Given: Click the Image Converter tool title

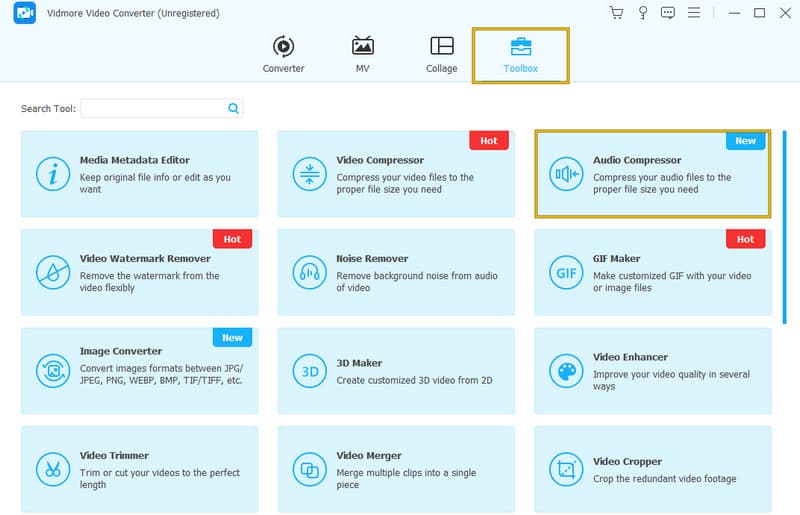Looking at the screenshot, I should [121, 352].
